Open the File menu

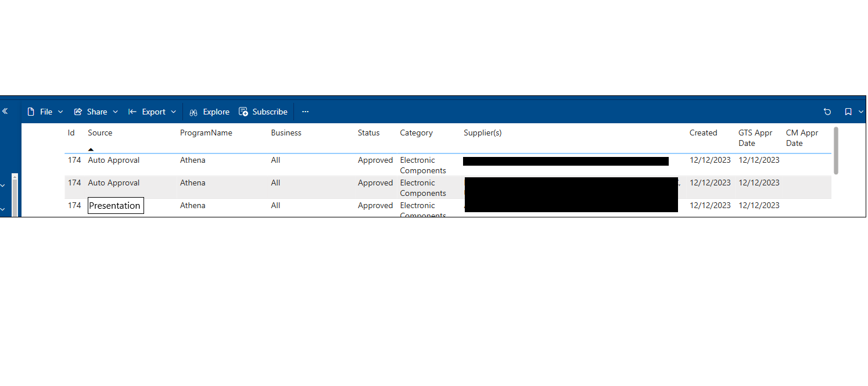click(x=45, y=112)
